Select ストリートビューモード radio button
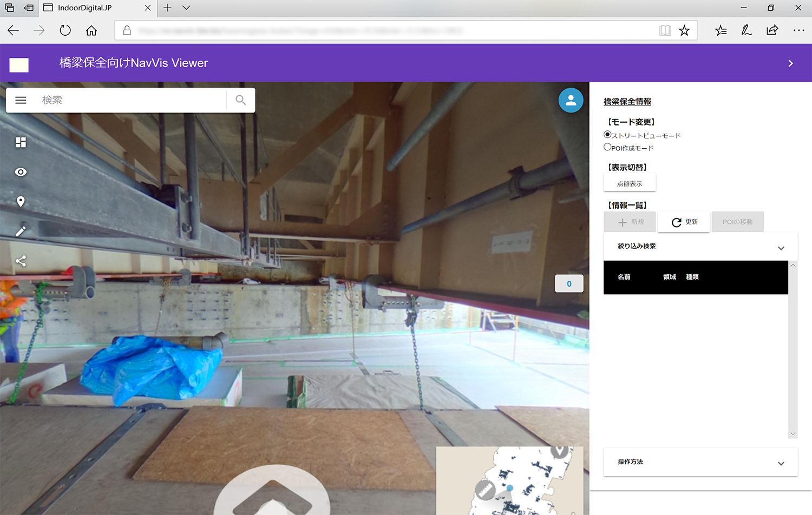812x515 pixels. (x=607, y=135)
